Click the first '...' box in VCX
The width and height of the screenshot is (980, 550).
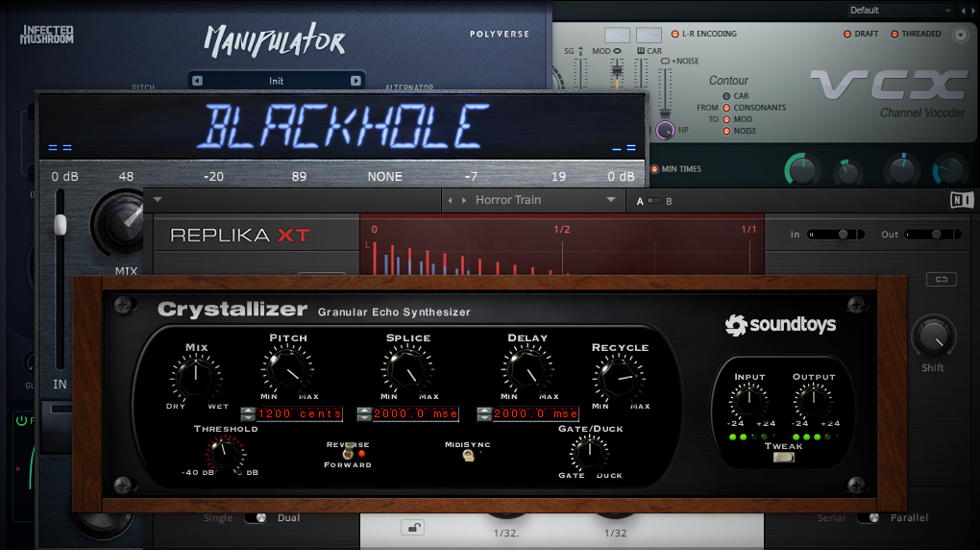617,35
